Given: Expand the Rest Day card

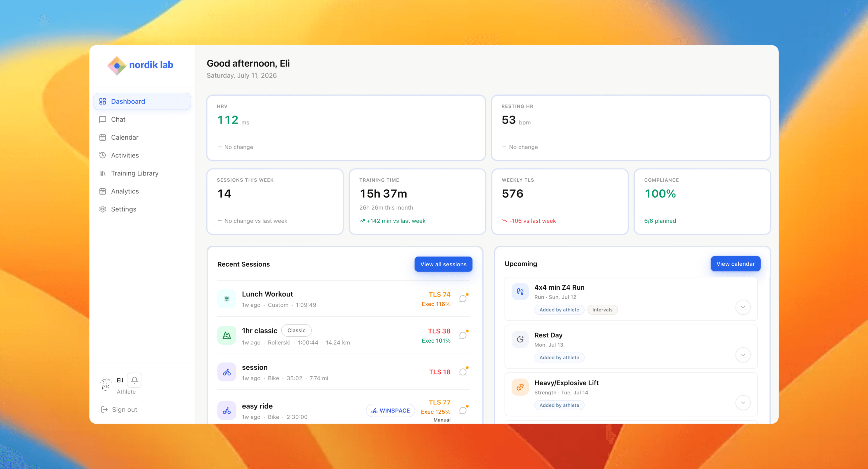Looking at the screenshot, I should (x=743, y=355).
